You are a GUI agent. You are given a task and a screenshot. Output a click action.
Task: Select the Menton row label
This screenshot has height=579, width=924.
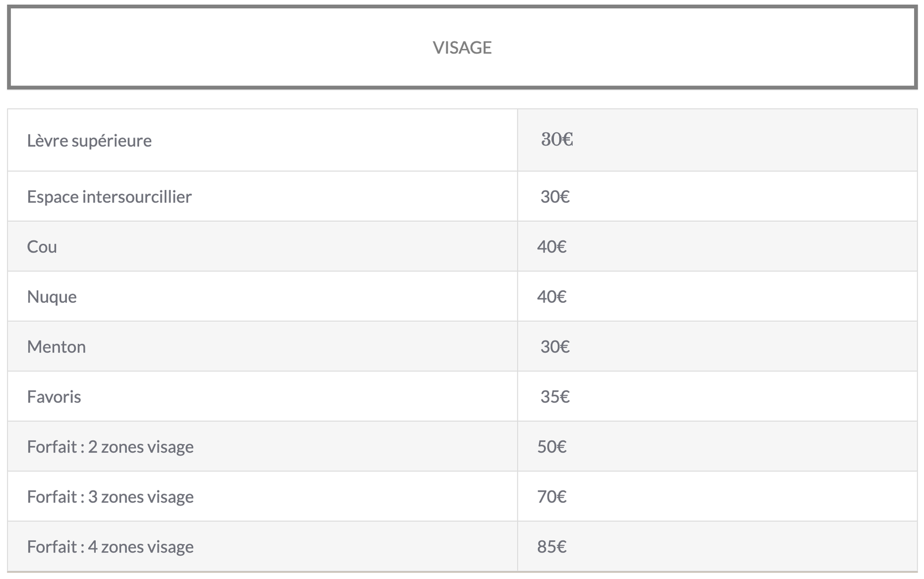pyautogui.click(x=57, y=347)
